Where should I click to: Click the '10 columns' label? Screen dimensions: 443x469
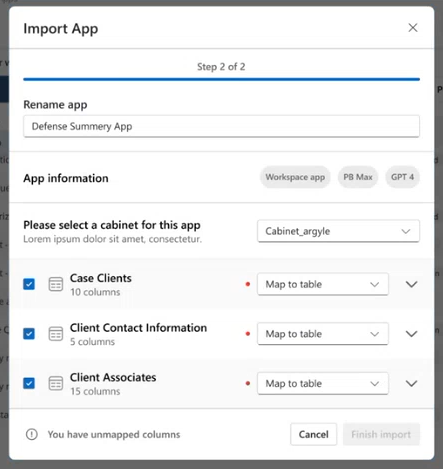pos(95,292)
